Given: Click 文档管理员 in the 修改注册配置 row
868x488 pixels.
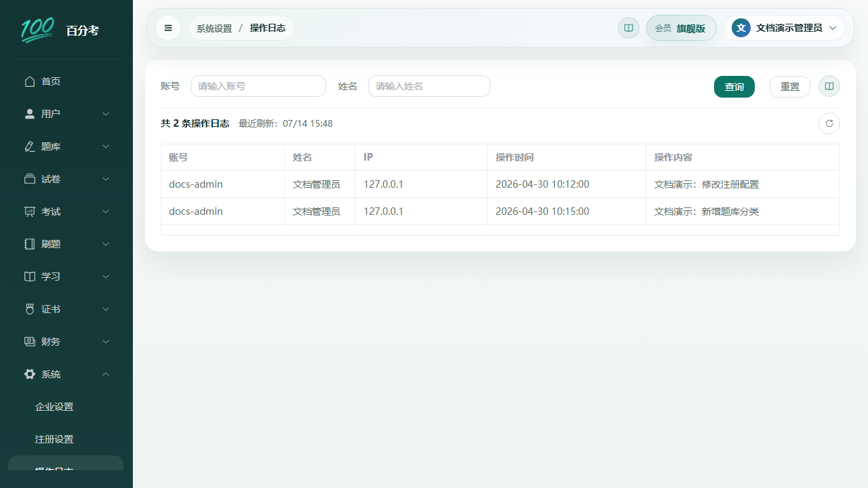Looking at the screenshot, I should [317, 184].
